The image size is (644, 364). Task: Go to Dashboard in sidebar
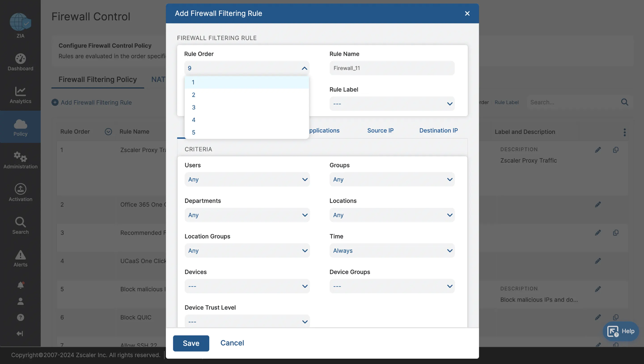[20, 62]
